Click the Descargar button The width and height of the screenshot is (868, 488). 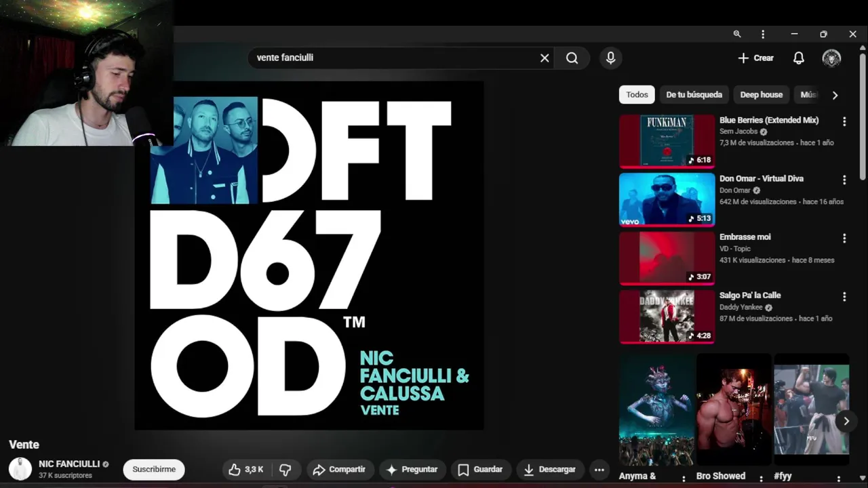pyautogui.click(x=550, y=469)
